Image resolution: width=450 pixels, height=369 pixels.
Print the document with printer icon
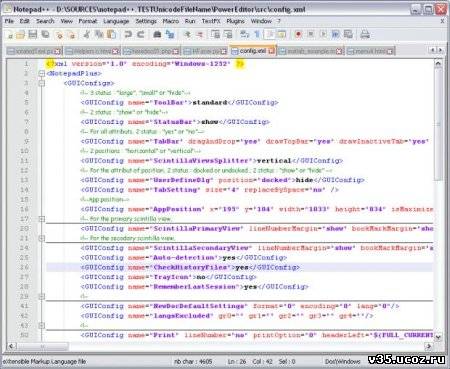[x=365, y=34]
